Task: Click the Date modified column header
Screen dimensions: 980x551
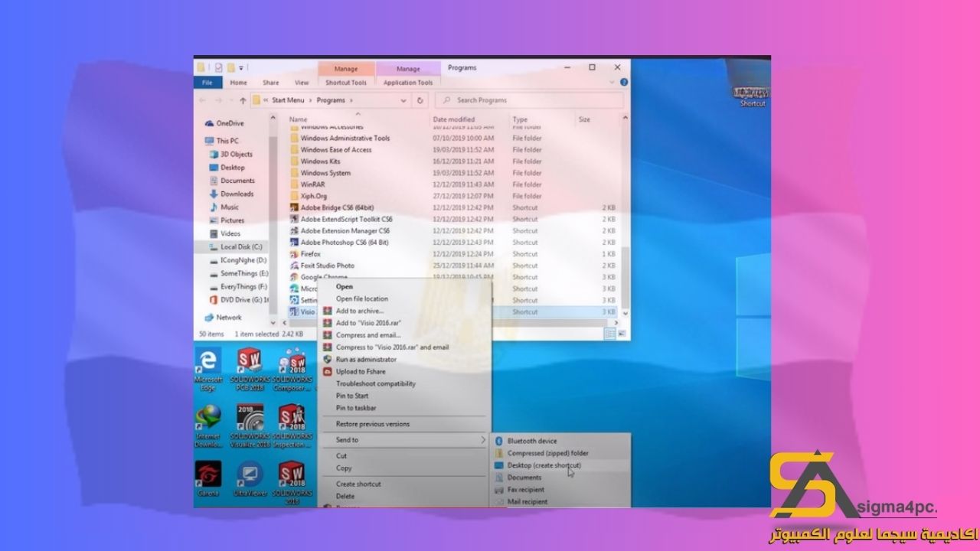Action: click(454, 119)
